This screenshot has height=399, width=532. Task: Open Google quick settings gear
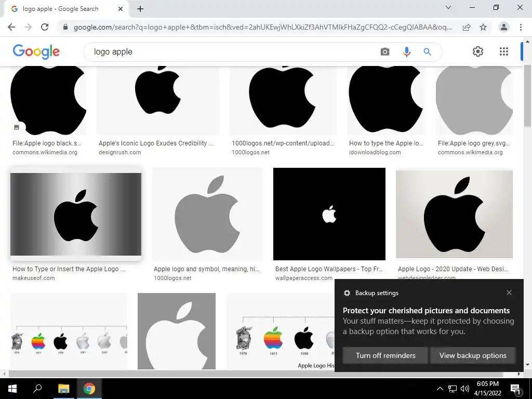(478, 51)
